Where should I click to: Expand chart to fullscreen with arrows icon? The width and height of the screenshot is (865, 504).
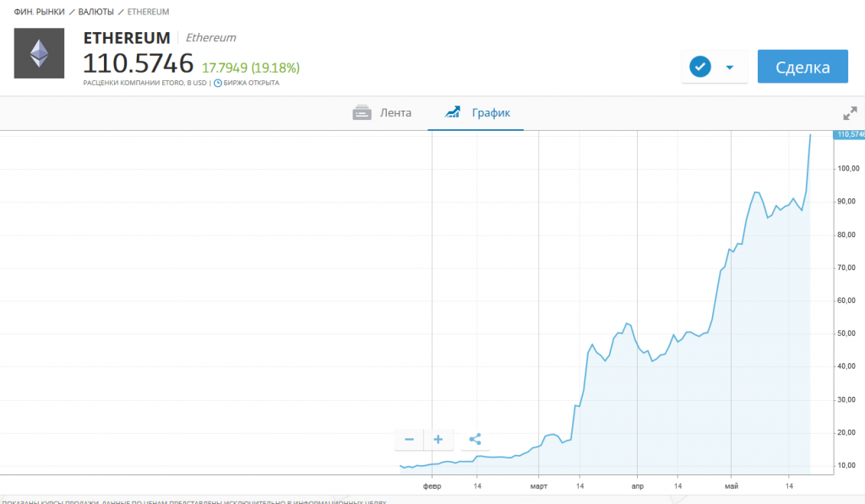click(850, 113)
